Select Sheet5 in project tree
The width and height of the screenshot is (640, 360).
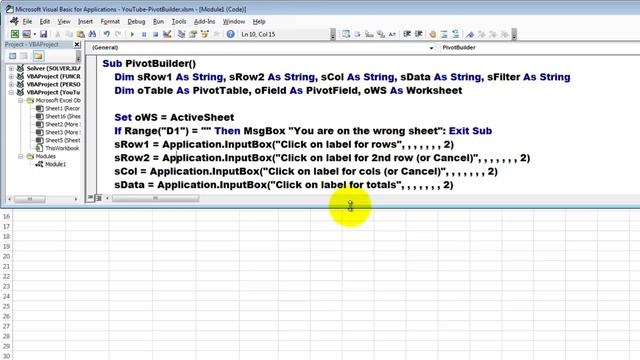coord(62,140)
